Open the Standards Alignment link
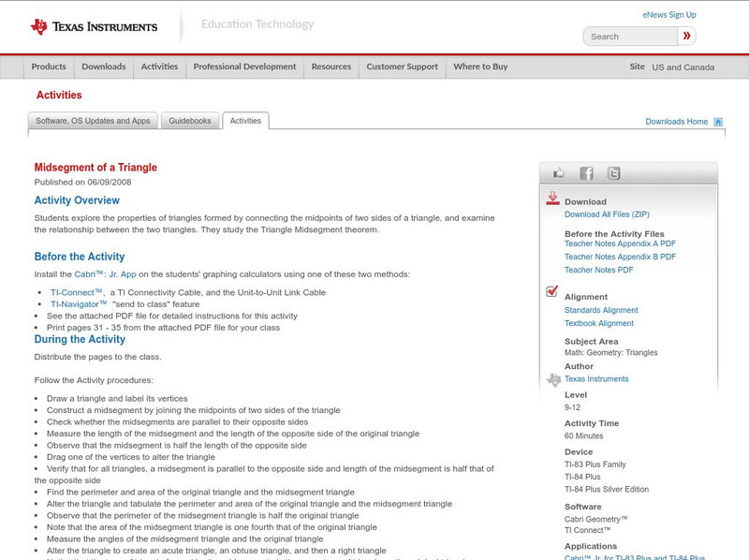The width and height of the screenshot is (749, 560). coord(601,310)
